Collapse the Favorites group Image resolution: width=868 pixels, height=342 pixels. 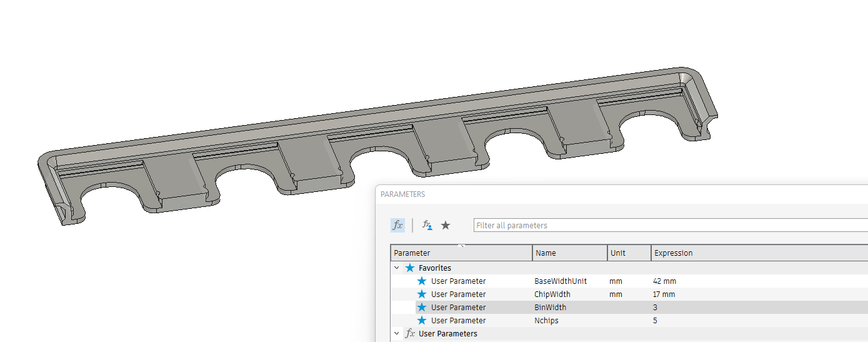tap(397, 268)
